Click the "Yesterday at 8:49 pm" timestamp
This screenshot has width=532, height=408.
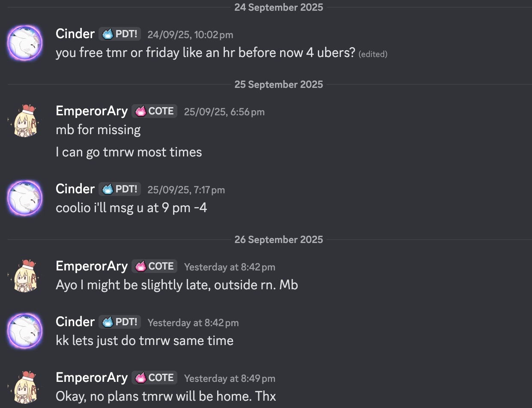click(230, 378)
